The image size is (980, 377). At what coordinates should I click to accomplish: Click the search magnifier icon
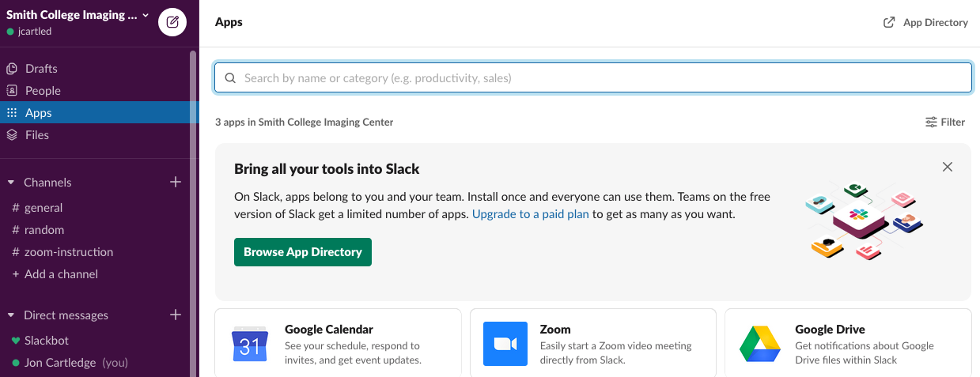pyautogui.click(x=231, y=78)
